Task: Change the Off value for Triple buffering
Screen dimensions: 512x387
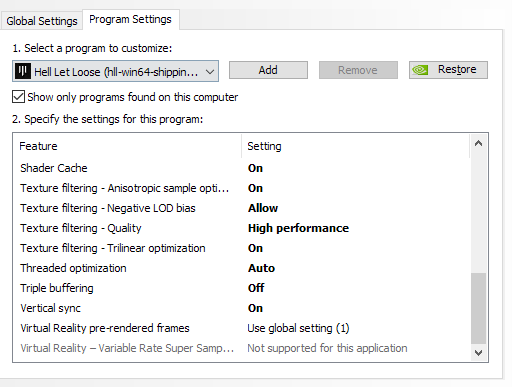Action: click(256, 288)
